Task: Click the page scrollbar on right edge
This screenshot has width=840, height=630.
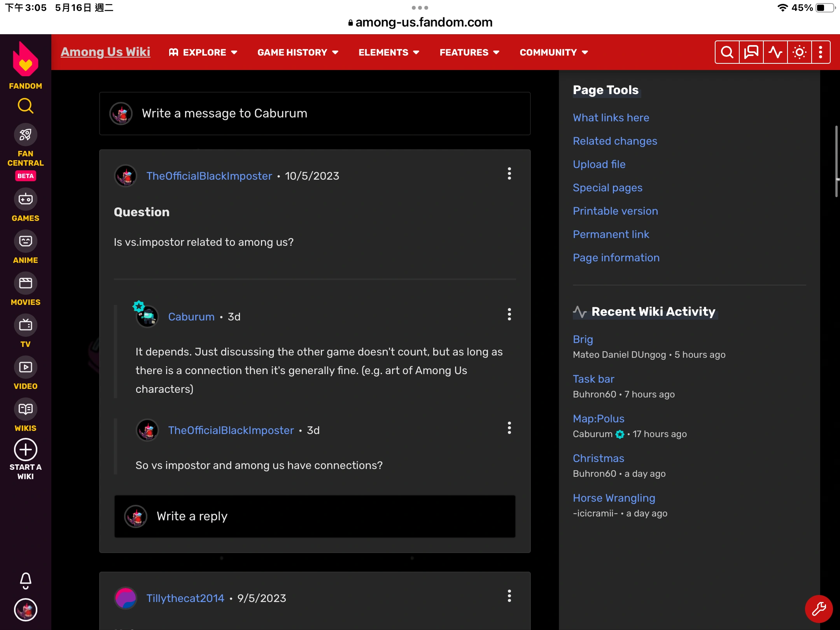Action: point(836,161)
